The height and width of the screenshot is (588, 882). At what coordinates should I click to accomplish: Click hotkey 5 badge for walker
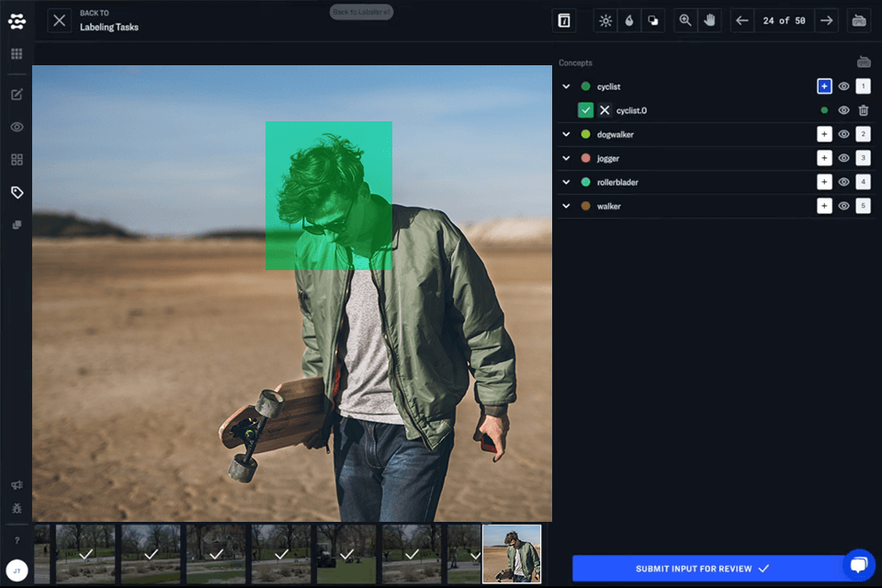(863, 206)
